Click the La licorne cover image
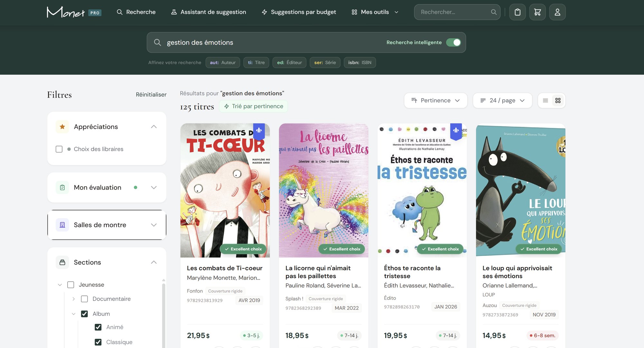Image resolution: width=644 pixels, height=348 pixels. 324,190
